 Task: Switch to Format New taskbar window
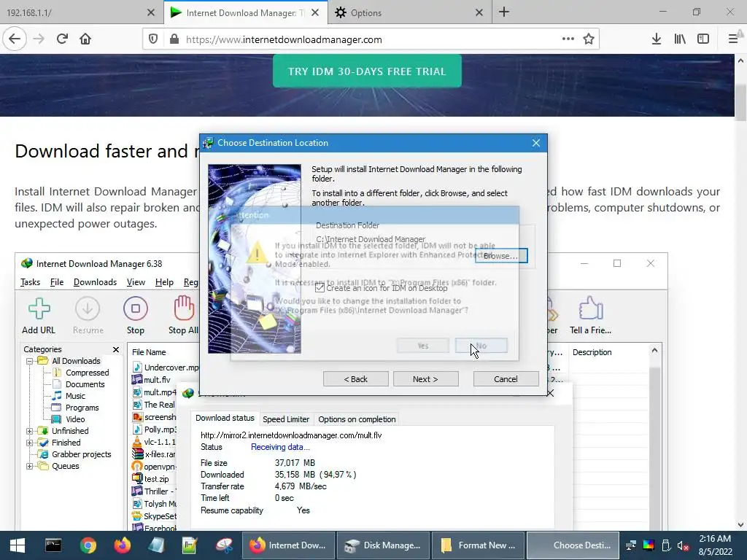[479, 545]
